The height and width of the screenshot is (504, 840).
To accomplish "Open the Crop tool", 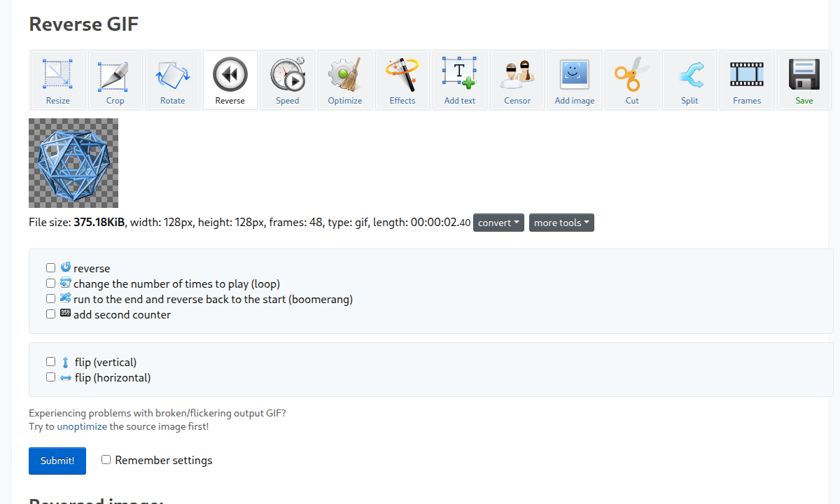I will click(115, 80).
